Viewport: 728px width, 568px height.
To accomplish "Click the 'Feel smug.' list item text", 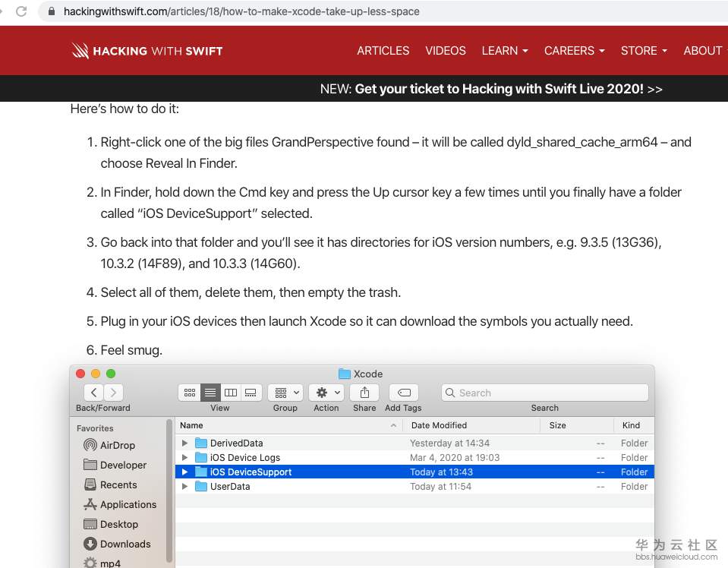I will point(131,350).
